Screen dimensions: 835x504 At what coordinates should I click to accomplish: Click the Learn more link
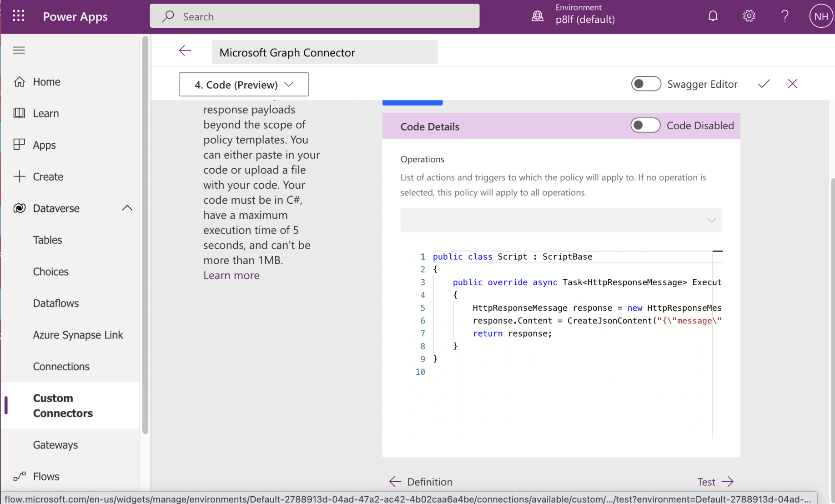[231, 275]
